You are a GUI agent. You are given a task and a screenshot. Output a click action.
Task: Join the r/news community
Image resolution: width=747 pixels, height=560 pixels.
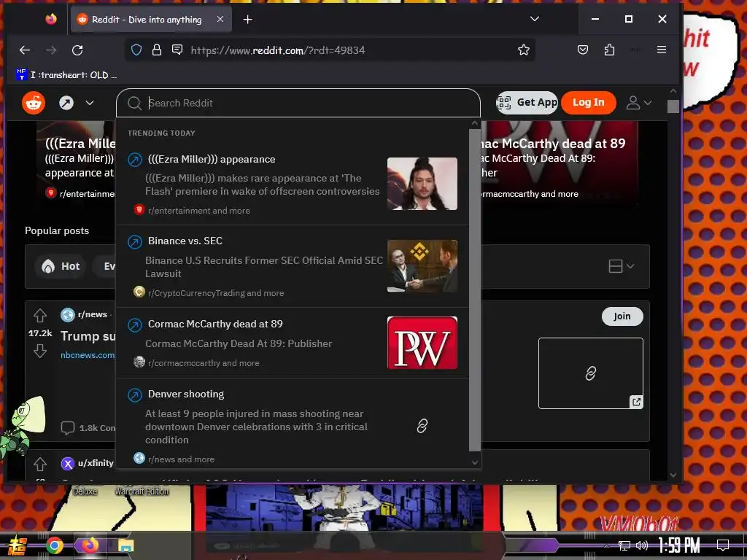(x=622, y=316)
